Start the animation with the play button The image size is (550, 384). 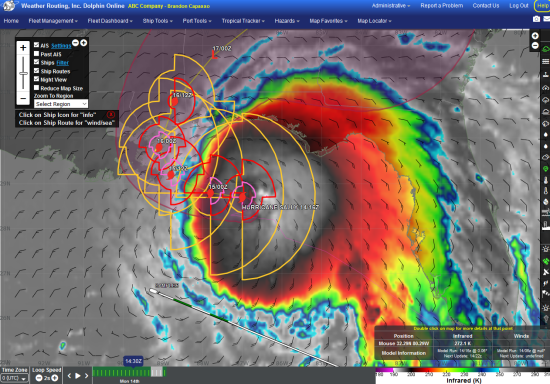[78, 376]
